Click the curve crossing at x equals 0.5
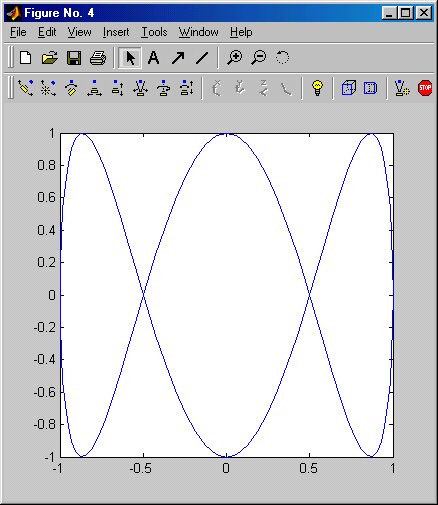This screenshot has width=438, height=505. coord(310,295)
